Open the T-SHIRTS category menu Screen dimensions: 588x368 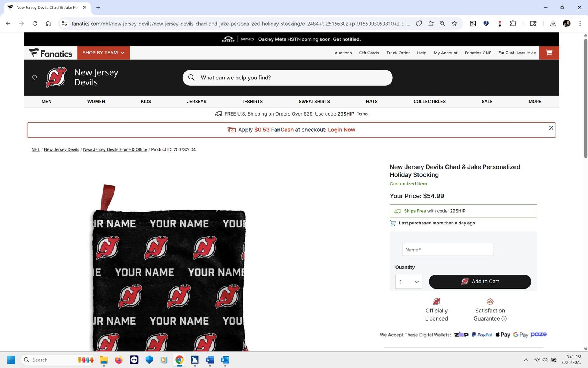click(252, 102)
